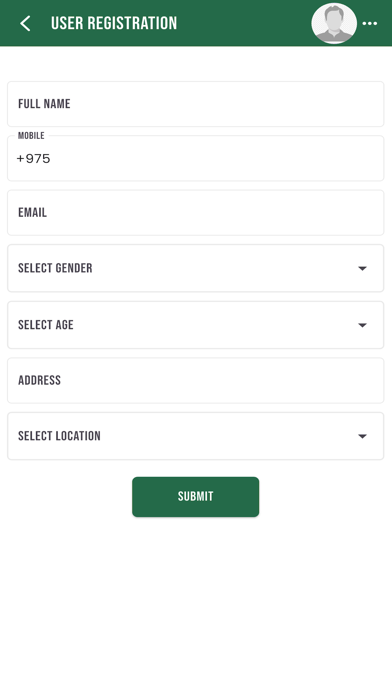Open the three-dot more options menu
Image resolution: width=392 pixels, height=696 pixels.
click(370, 24)
